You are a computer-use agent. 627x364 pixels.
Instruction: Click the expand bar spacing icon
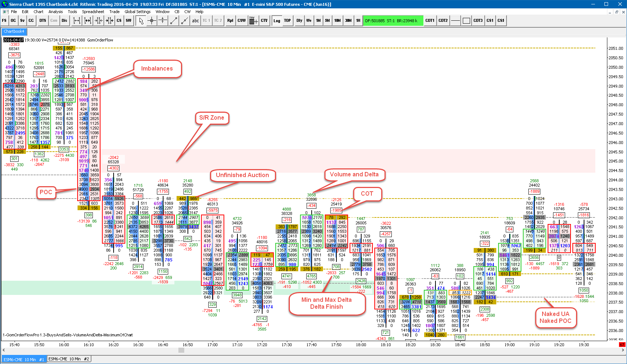click(x=77, y=21)
